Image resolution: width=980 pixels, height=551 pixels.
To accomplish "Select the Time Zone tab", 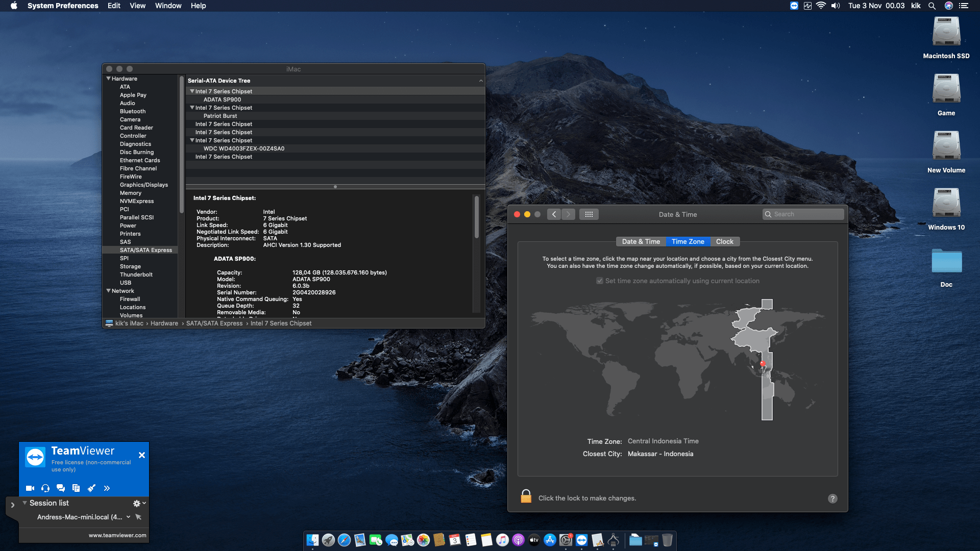I will [x=688, y=242].
